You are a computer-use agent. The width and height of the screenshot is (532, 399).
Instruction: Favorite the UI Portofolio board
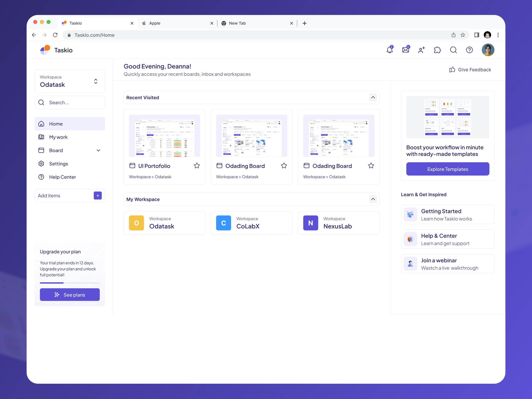pos(197,165)
